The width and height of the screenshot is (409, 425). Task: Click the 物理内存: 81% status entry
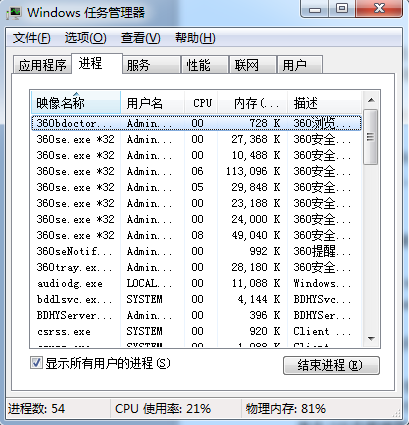(x=286, y=409)
